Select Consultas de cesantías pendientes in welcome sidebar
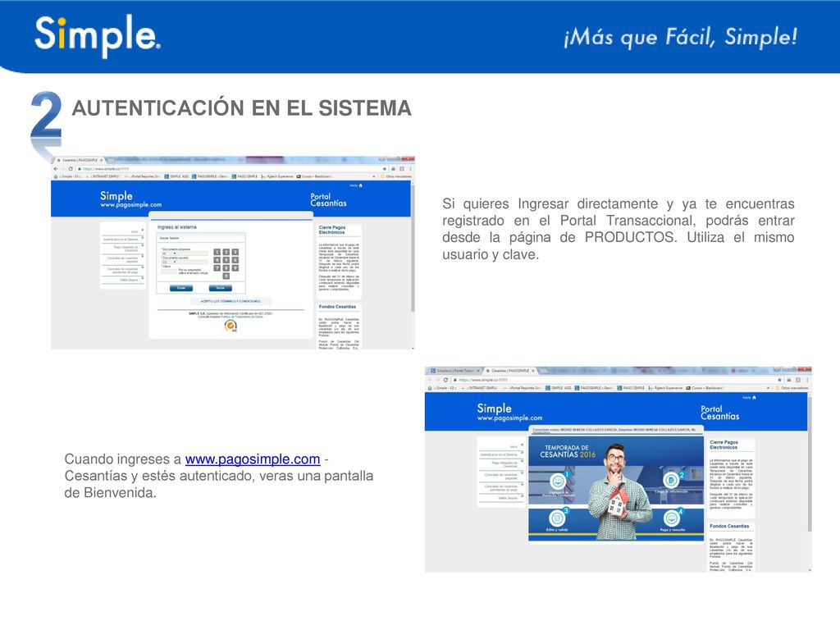This screenshot has height=630, width=840. 501,487
